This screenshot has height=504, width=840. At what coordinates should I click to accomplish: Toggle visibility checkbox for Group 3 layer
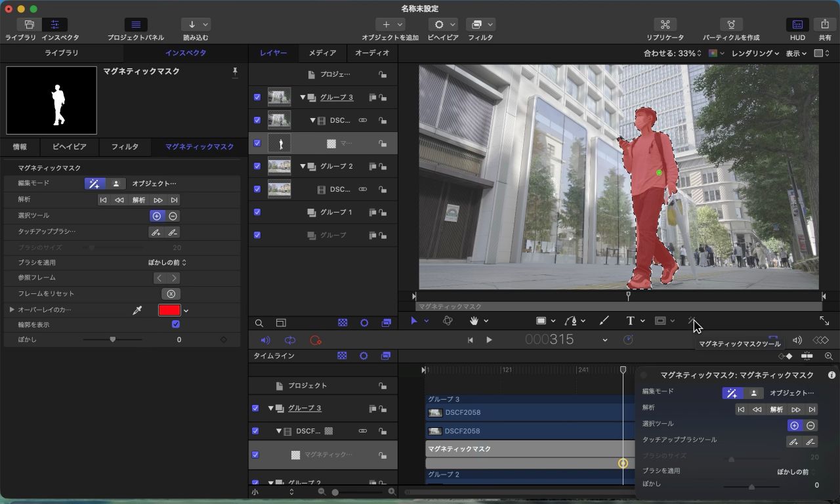[x=257, y=97]
